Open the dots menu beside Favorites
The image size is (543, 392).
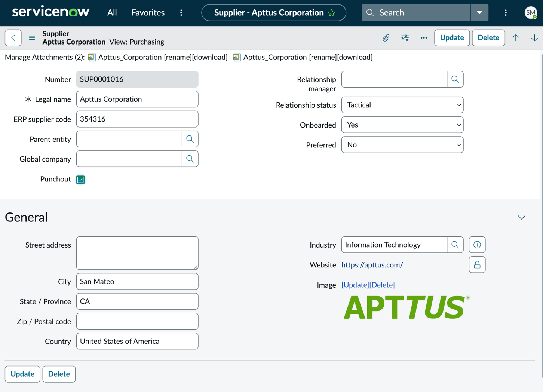click(x=181, y=13)
